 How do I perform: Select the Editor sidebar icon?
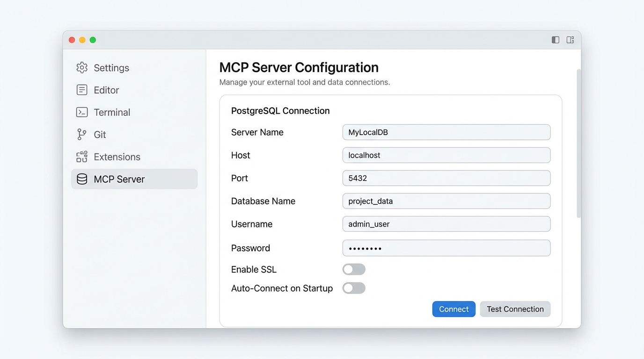(x=81, y=90)
